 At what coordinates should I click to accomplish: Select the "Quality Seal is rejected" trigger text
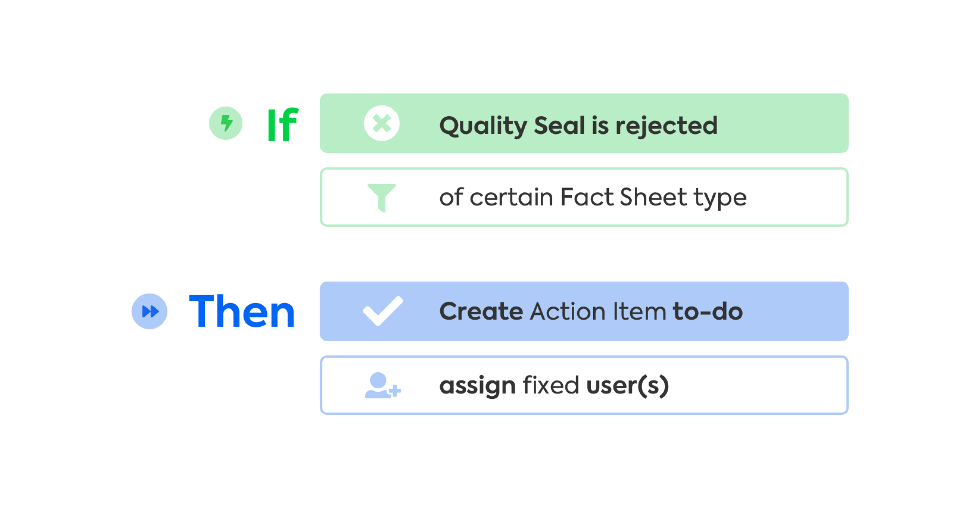pos(578,125)
